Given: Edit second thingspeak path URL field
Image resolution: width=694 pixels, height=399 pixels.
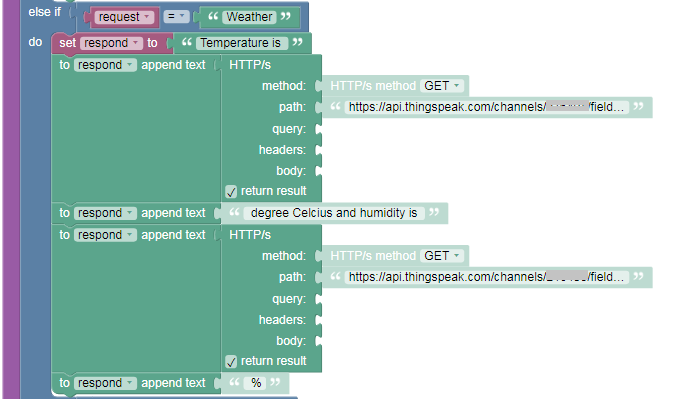Looking at the screenshot, I should pyautogui.click(x=486, y=277).
